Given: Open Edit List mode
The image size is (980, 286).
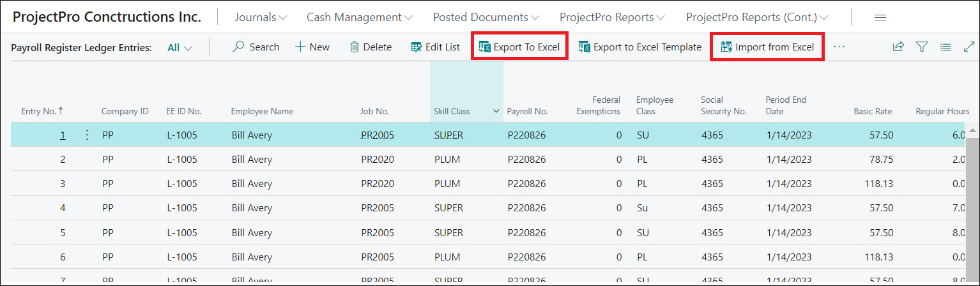Looking at the screenshot, I should click(x=435, y=47).
